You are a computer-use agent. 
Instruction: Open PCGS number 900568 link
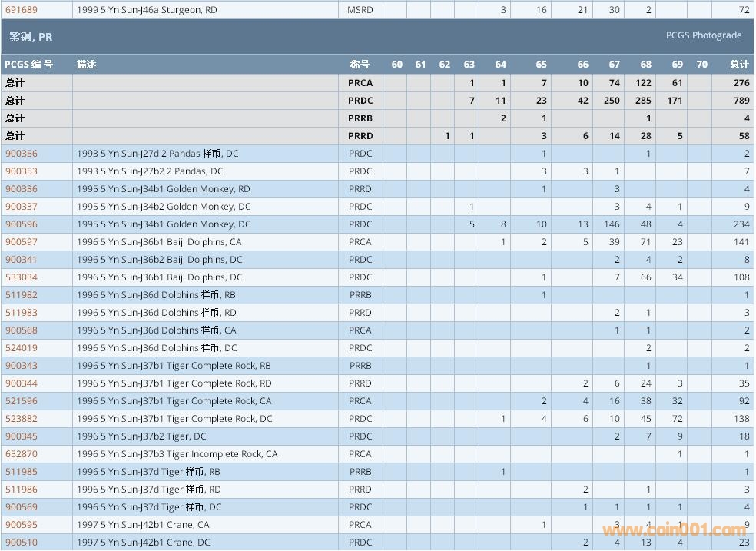tap(21, 330)
